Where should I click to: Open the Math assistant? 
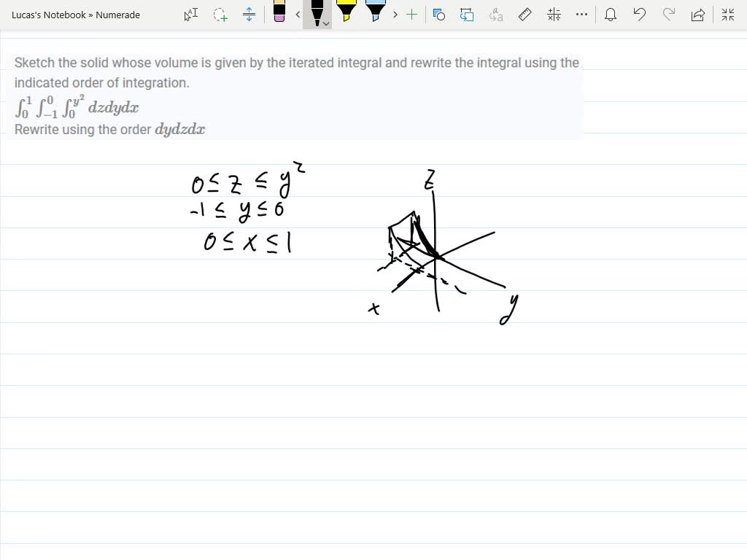tap(552, 15)
